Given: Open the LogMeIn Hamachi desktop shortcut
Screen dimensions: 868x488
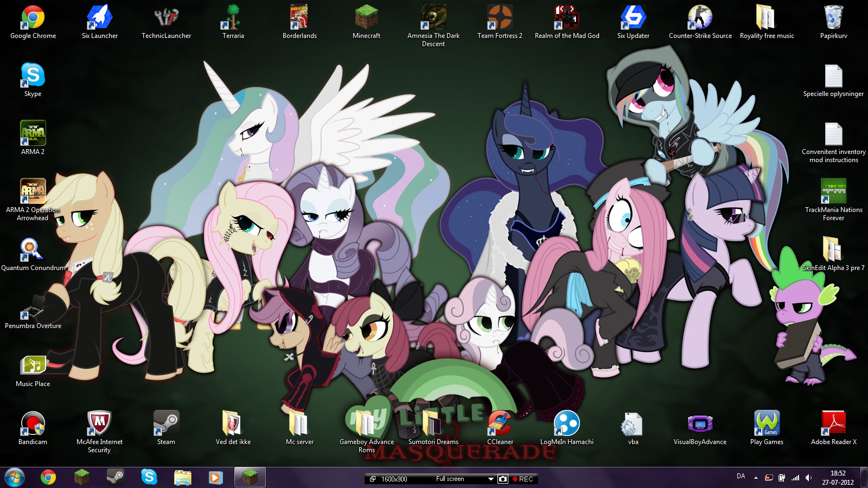Looking at the screenshot, I should 566,425.
